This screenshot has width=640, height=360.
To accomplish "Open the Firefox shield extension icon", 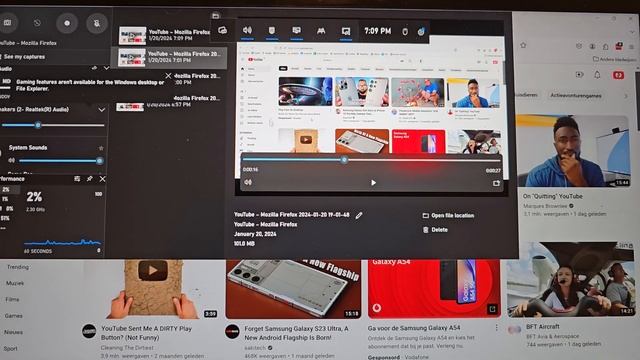I will click(x=579, y=46).
